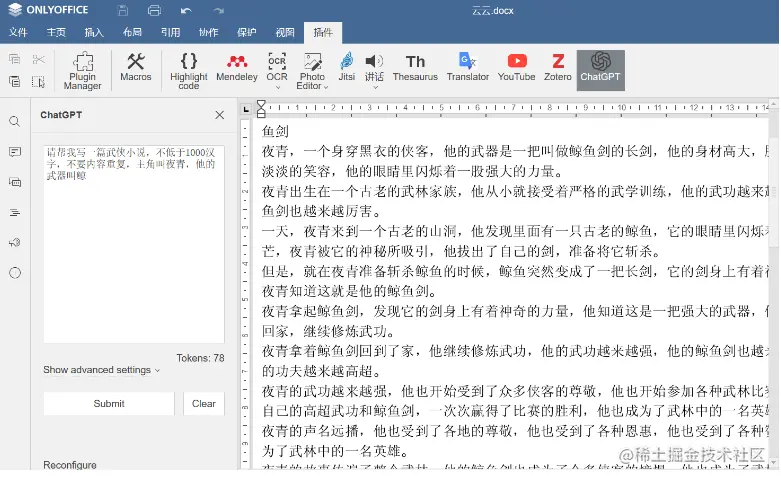Click the vertical scrollbar up arrow

(x=773, y=103)
